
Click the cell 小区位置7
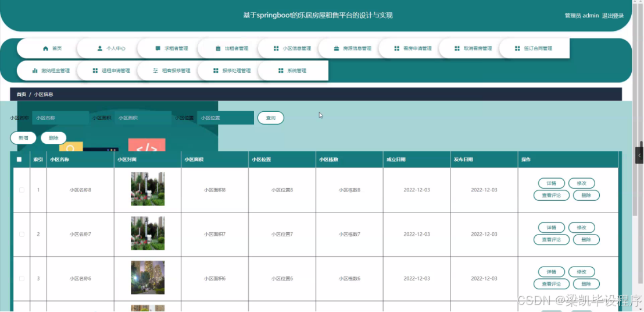282,235
